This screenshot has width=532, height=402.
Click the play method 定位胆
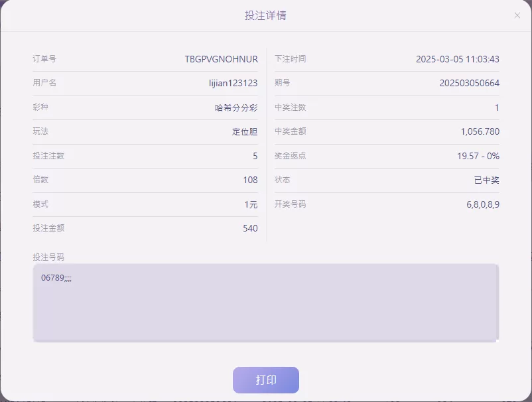245,131
